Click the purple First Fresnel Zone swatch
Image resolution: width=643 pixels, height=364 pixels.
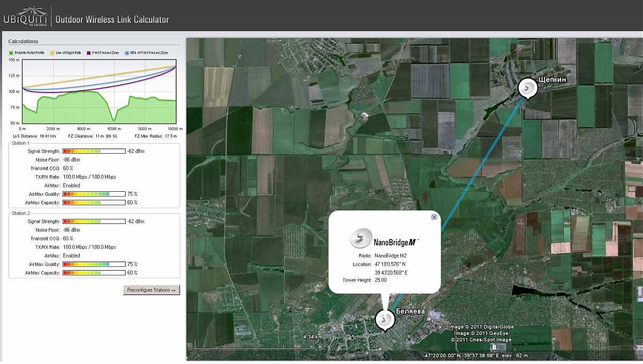pyautogui.click(x=88, y=53)
